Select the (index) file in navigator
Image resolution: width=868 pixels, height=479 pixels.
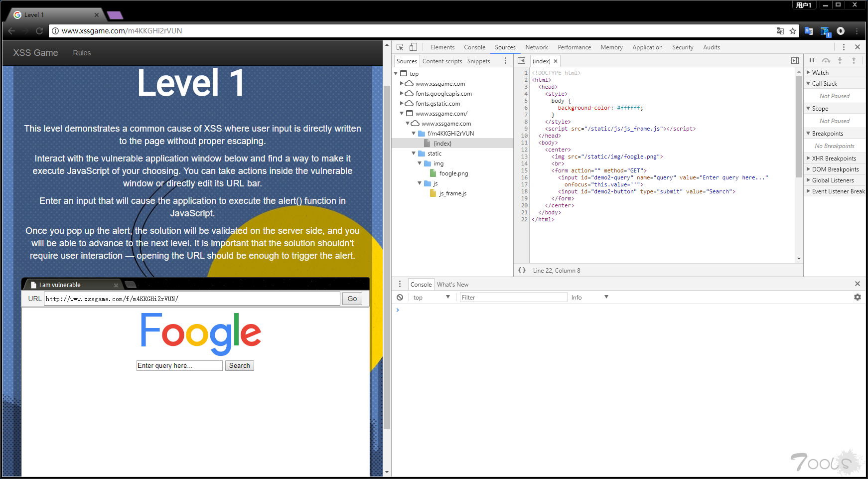[442, 144]
